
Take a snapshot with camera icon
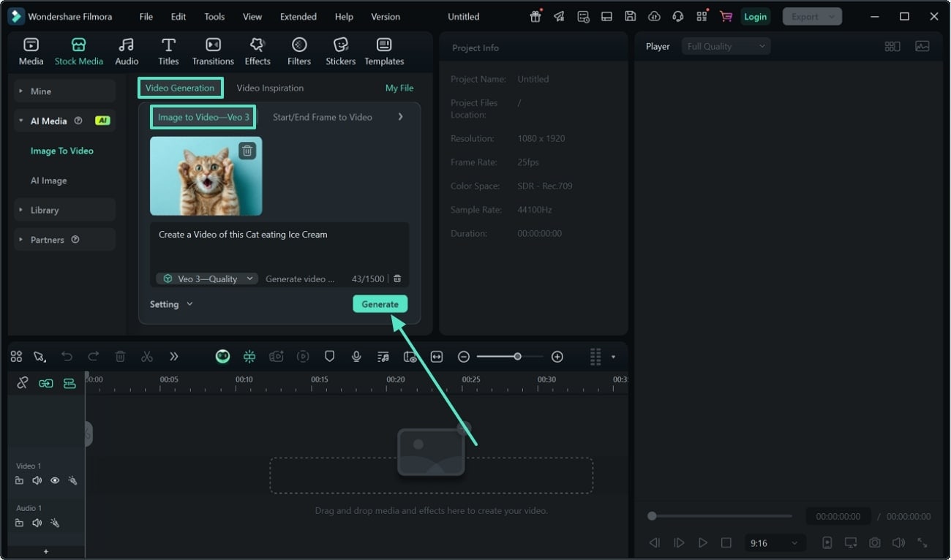click(x=874, y=543)
